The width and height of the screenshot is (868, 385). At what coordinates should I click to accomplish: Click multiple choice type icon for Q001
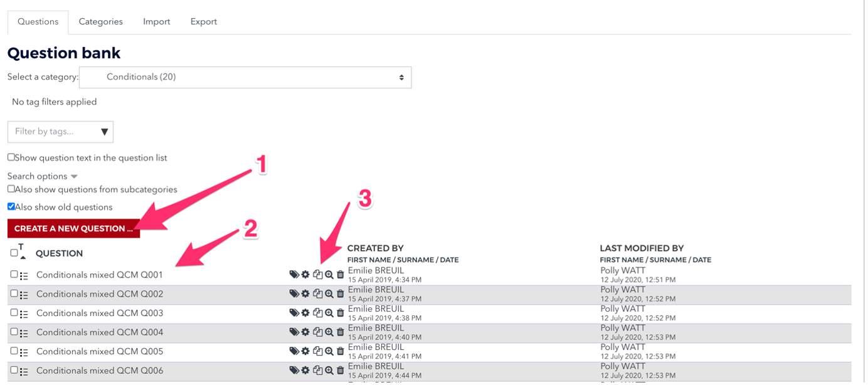tap(24, 275)
